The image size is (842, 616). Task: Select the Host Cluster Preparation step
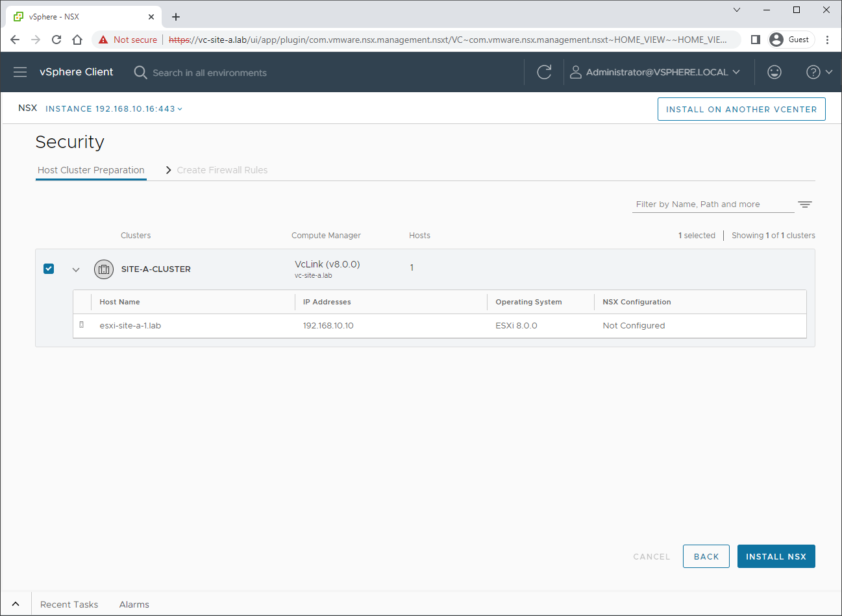[x=91, y=170]
